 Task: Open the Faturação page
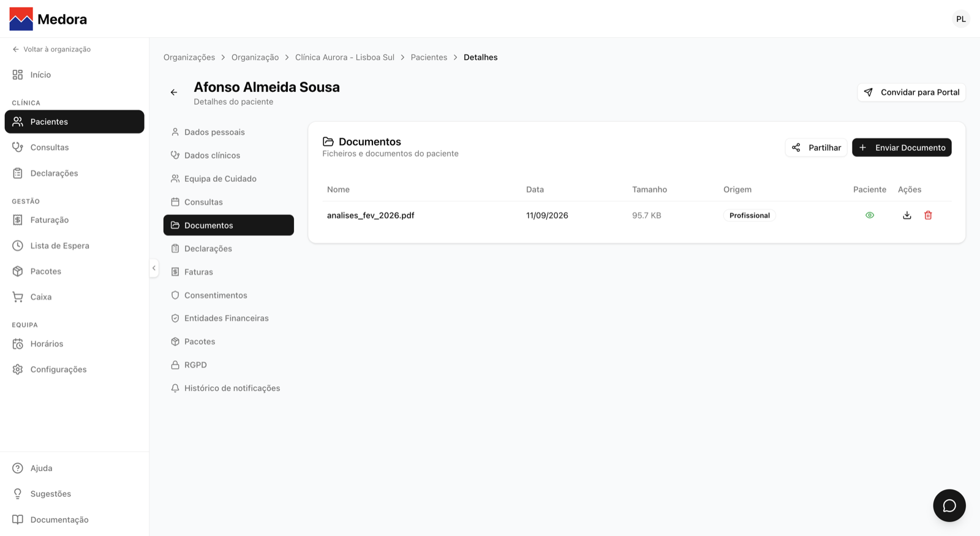pos(75,220)
